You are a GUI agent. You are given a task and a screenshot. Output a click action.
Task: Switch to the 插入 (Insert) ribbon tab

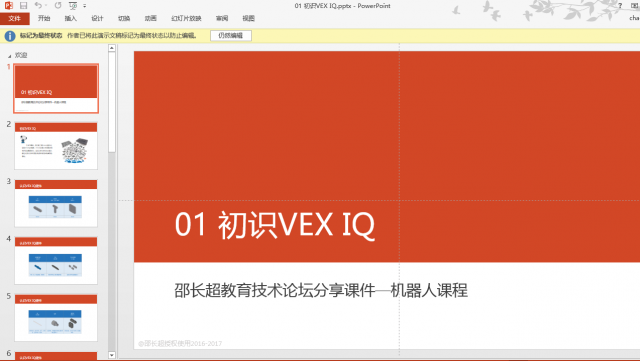(x=71, y=18)
